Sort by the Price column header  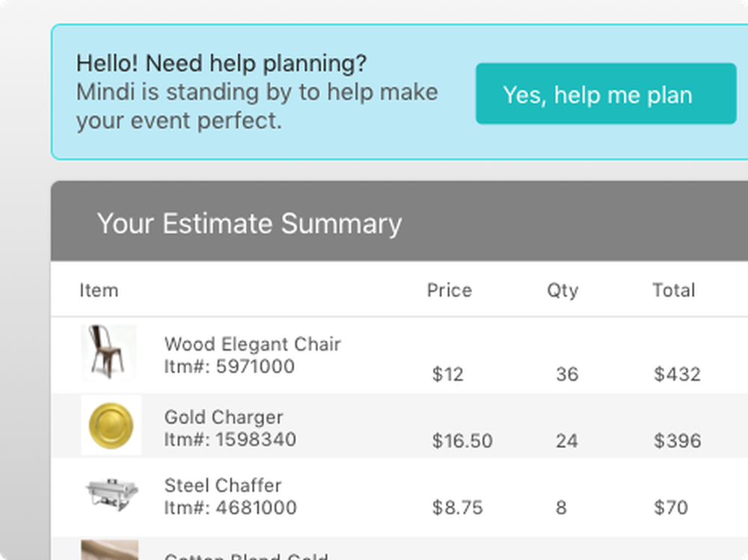[449, 290]
